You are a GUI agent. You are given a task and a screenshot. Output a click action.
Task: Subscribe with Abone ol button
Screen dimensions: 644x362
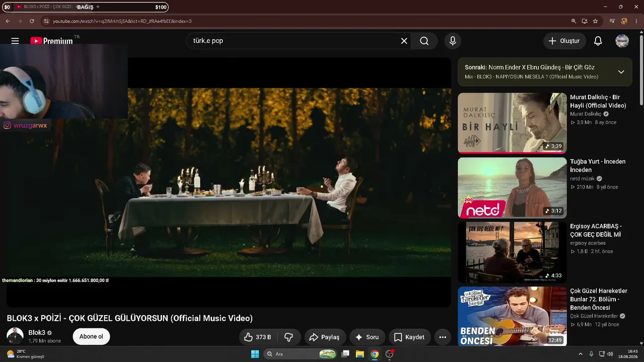[x=91, y=336]
